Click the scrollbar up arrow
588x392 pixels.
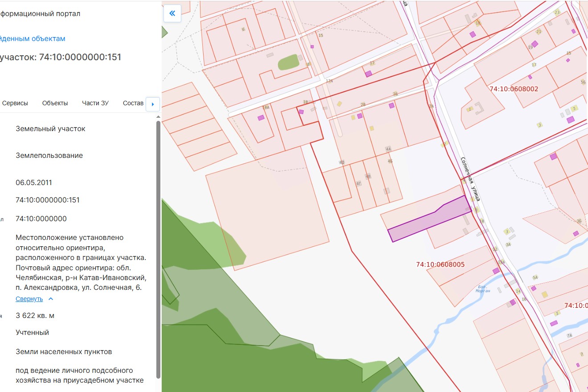coord(158,117)
